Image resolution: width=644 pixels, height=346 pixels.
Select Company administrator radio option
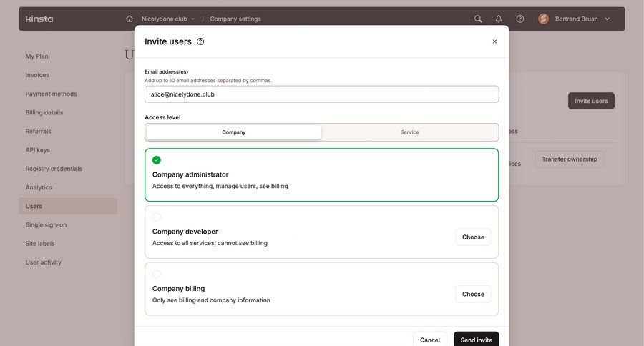point(157,160)
